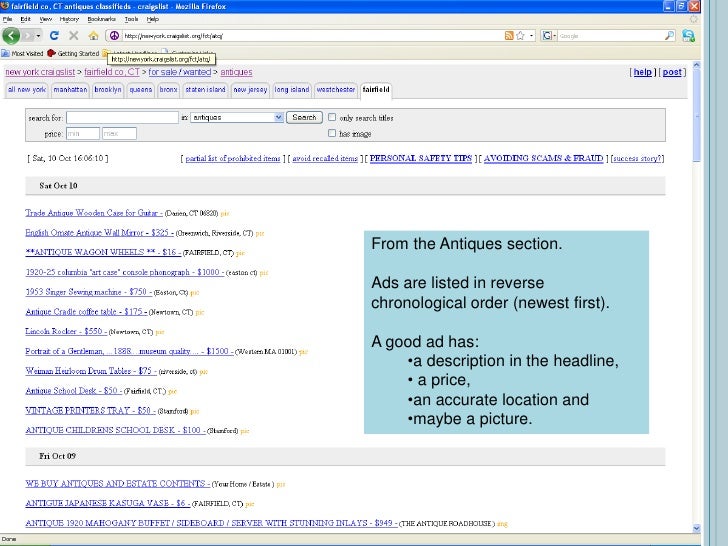Click the Search button
Screen dimensions: 728x546
304,117
